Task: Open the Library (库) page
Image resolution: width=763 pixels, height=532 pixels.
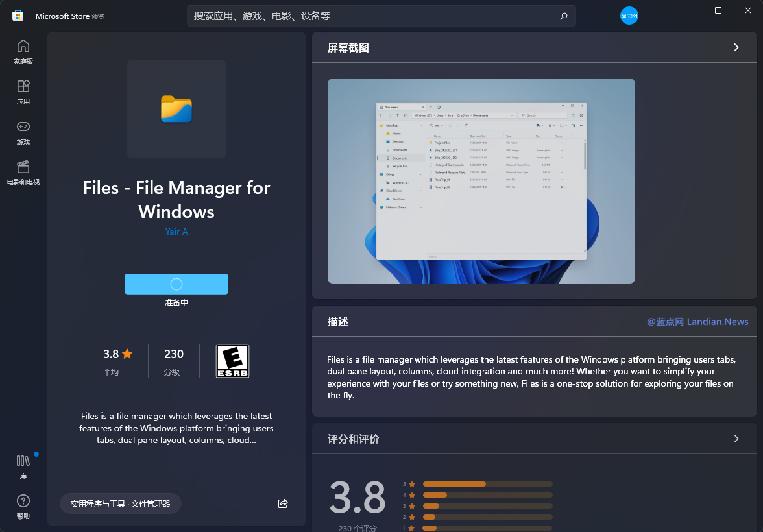Action: [x=23, y=466]
